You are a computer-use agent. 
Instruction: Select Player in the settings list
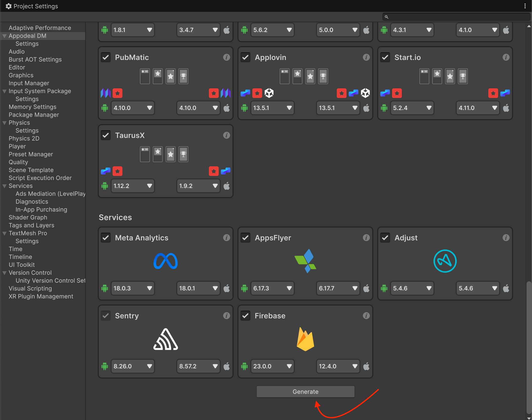coord(17,146)
